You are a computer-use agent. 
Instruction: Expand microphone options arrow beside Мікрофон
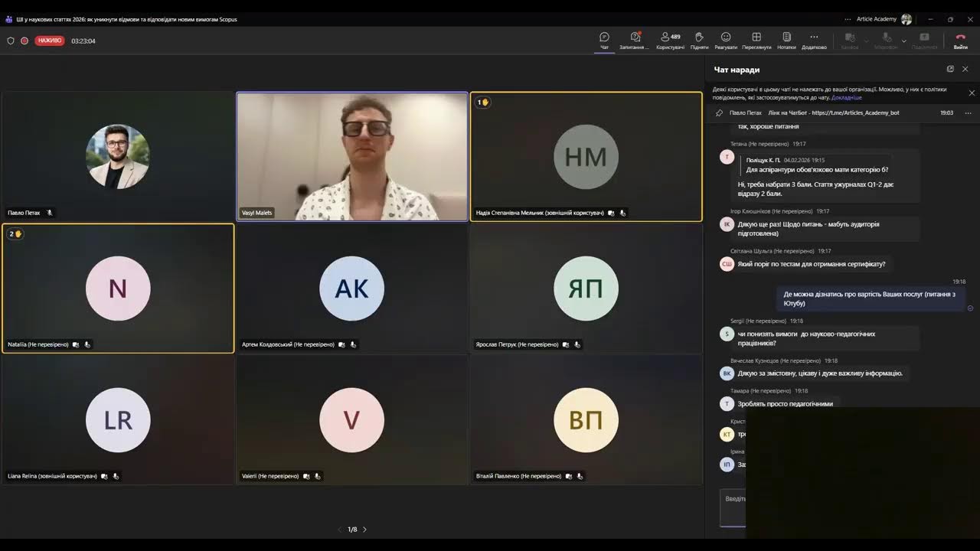(x=904, y=41)
